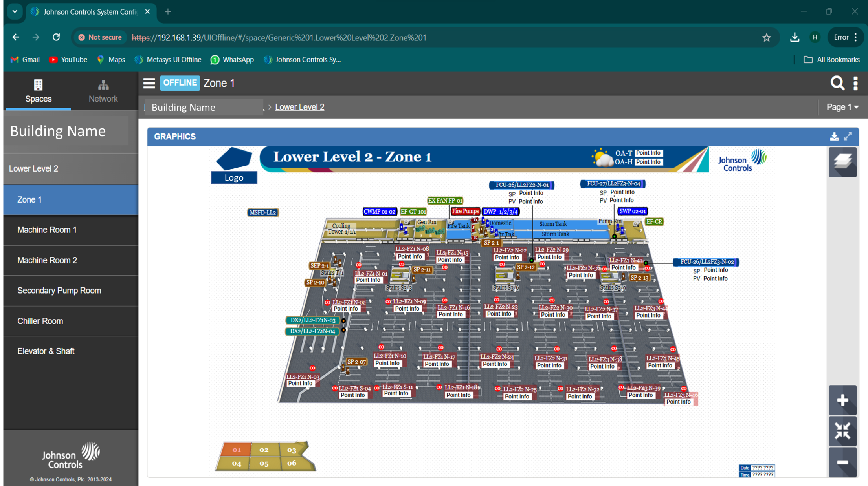
Task: Select zone tile 05 in the keymap
Action: 264,463
